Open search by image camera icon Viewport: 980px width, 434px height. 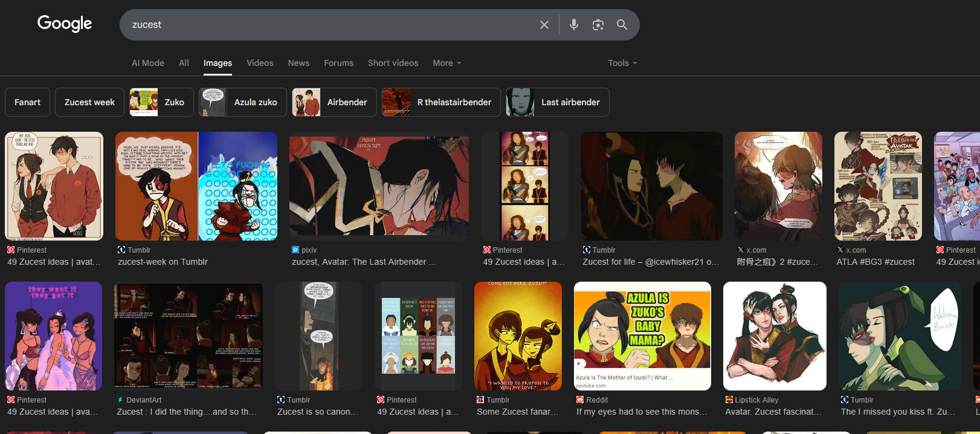click(598, 25)
